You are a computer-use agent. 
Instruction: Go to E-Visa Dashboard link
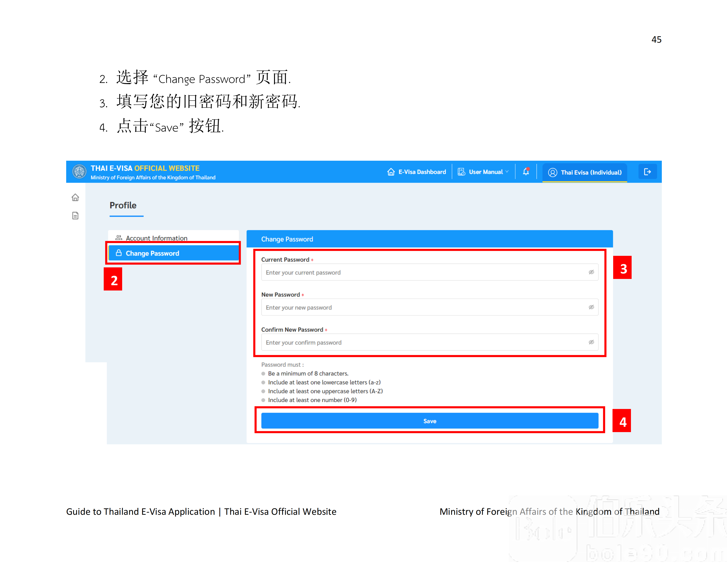click(x=422, y=172)
